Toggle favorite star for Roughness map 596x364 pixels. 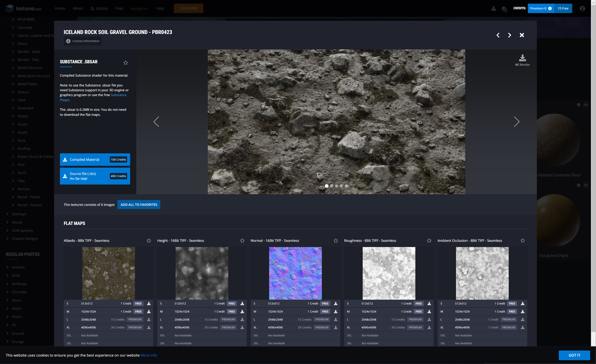[x=429, y=241]
